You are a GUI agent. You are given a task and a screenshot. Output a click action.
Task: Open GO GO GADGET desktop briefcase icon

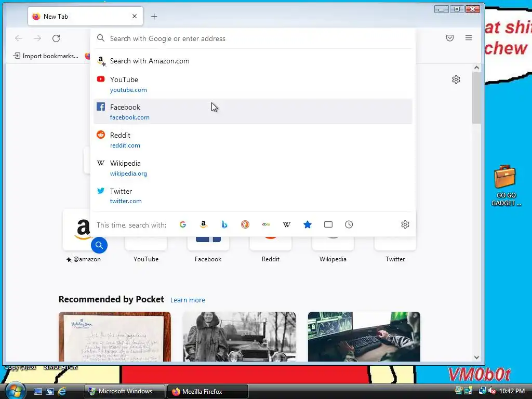pyautogui.click(x=506, y=185)
